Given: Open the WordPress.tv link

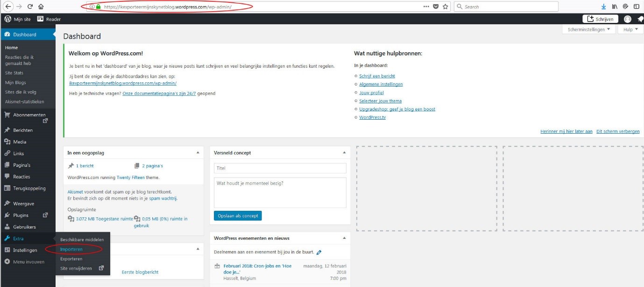Looking at the screenshot, I should [x=372, y=117].
